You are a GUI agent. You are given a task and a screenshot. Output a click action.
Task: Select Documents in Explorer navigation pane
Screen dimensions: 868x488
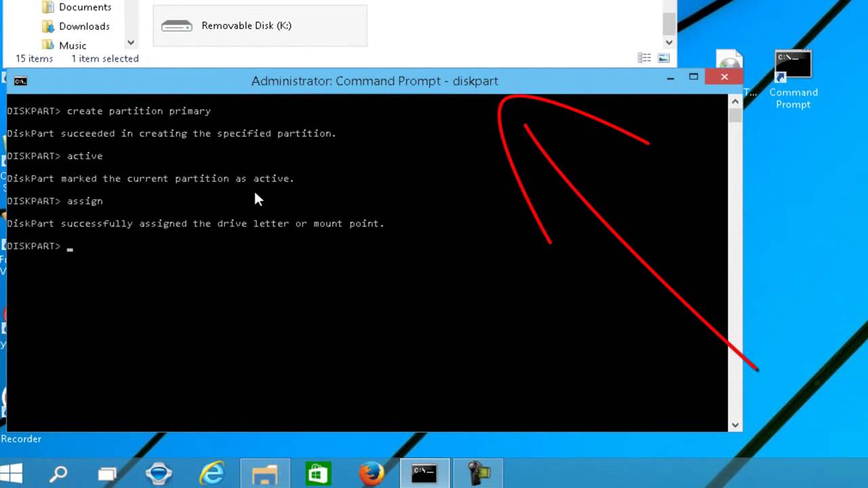click(x=77, y=7)
